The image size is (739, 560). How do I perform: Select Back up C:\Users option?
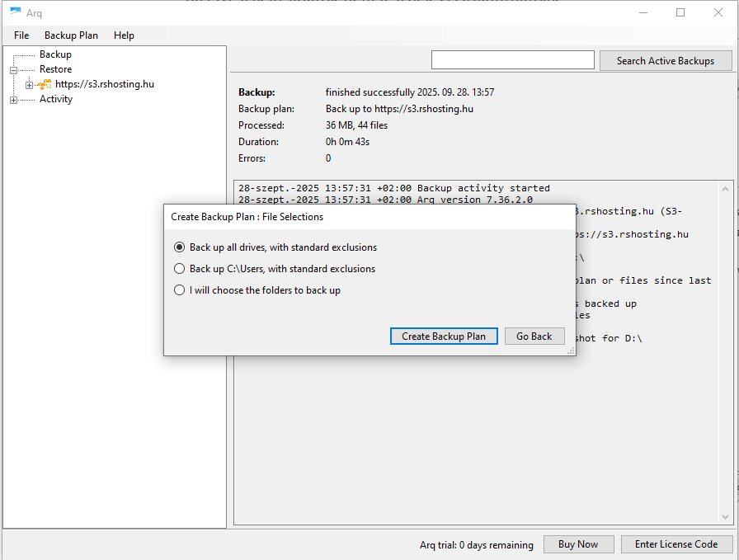point(180,269)
